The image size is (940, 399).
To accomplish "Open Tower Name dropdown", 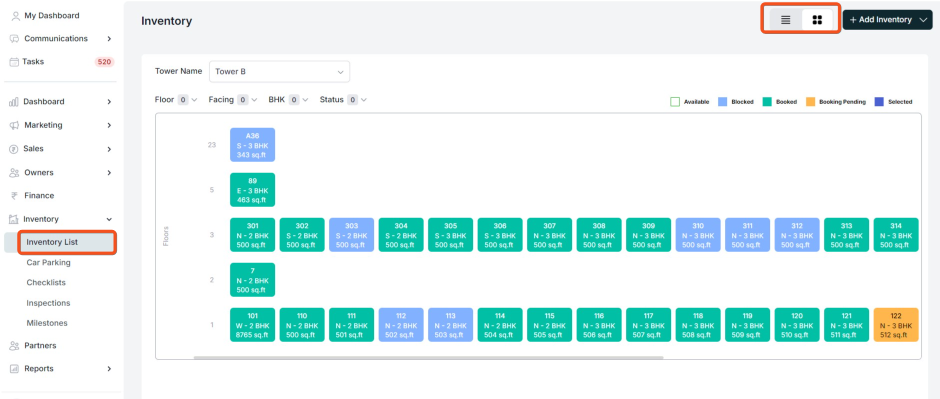I will [279, 71].
